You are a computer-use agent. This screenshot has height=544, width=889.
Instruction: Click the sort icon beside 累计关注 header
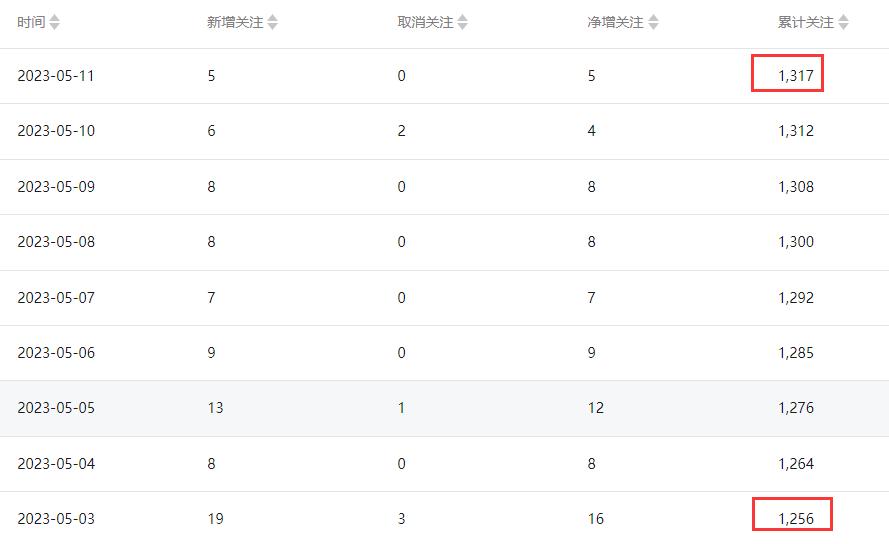(x=843, y=22)
